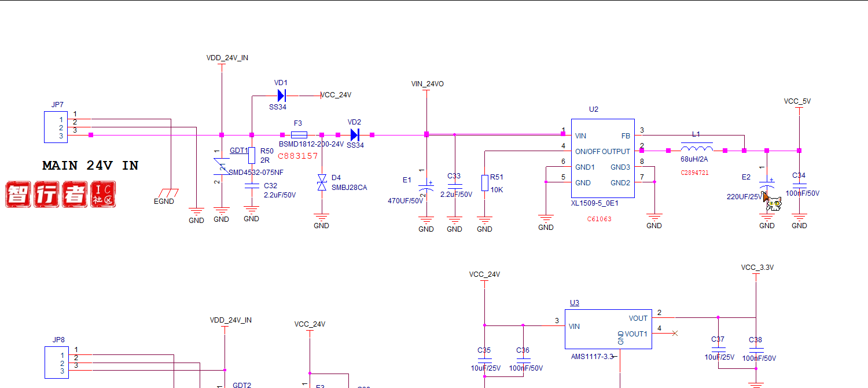
Task: Click the red 智行者 logo
Action: pos(61,195)
